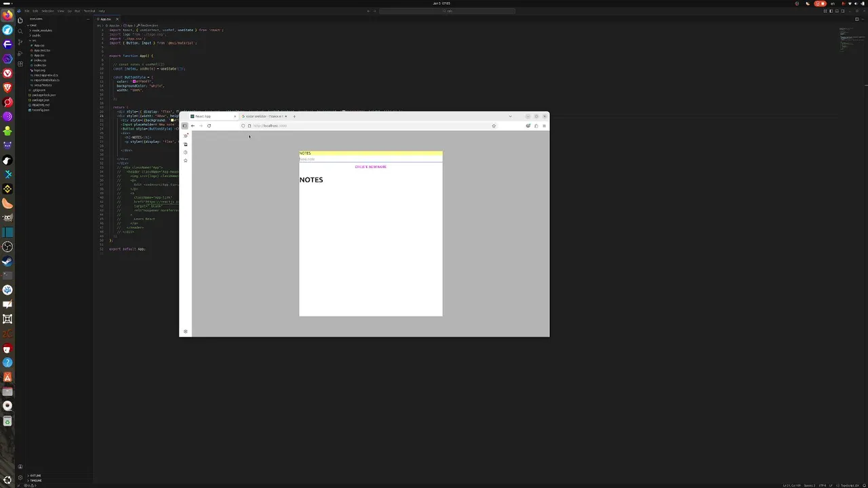The height and width of the screenshot is (488, 868).
Task: Open browser sidebar Bookmarks star icon
Action: [185, 161]
